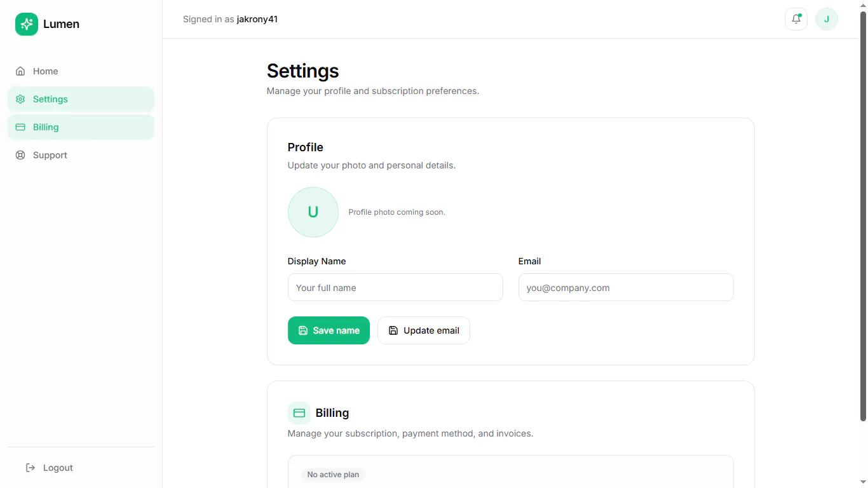
Task: Log out using the Logout button
Action: click(81, 468)
